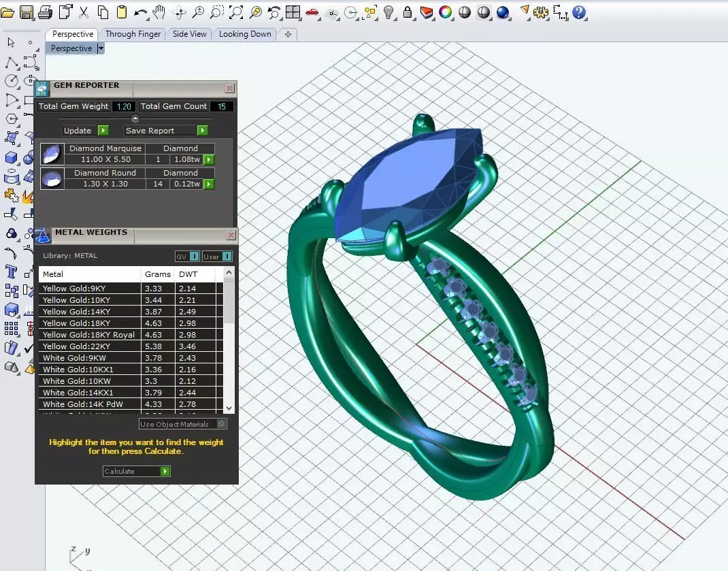Close the Metal Weights panel
Image resolution: width=728 pixels, height=571 pixels.
click(x=231, y=235)
